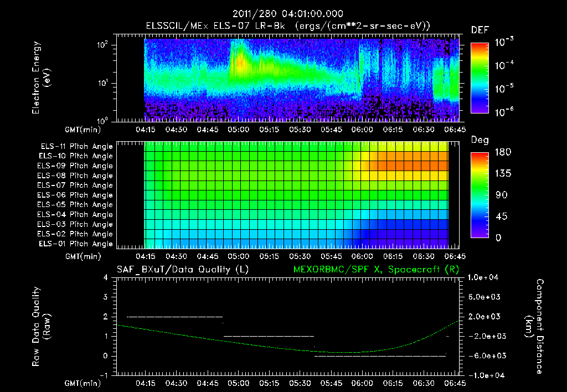Viewport: 567px width, 392px height.
Task: Select the ELS-11 Pitch Angle row label
Action: 76,147
